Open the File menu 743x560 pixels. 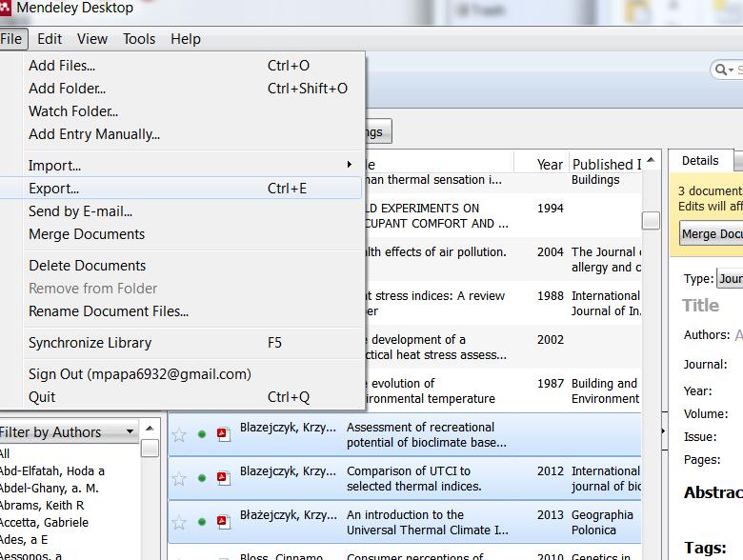(x=11, y=39)
